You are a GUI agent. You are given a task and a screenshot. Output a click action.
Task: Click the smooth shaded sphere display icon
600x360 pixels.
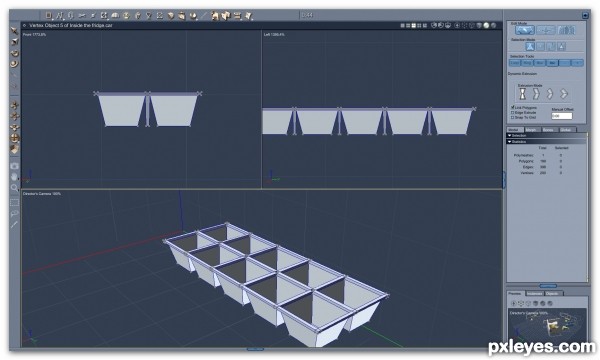point(486,25)
